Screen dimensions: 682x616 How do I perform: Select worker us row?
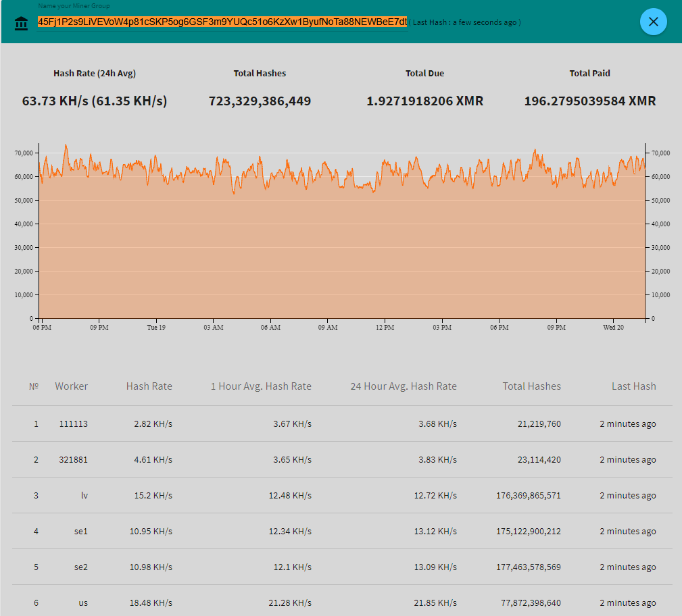coord(82,603)
